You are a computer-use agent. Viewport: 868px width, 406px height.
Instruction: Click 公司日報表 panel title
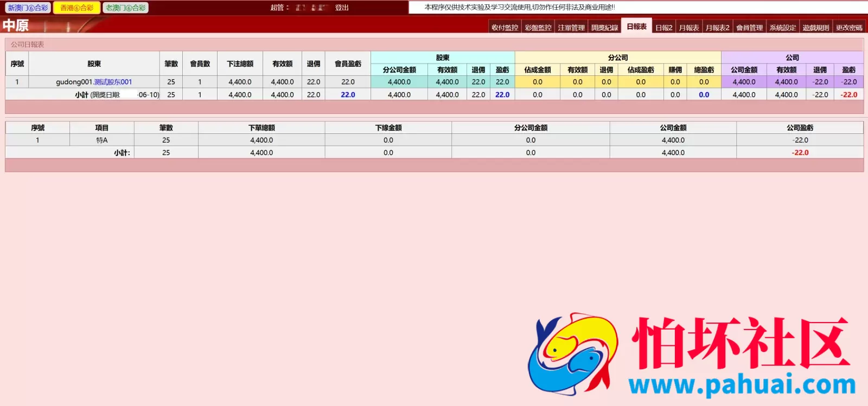[27, 44]
